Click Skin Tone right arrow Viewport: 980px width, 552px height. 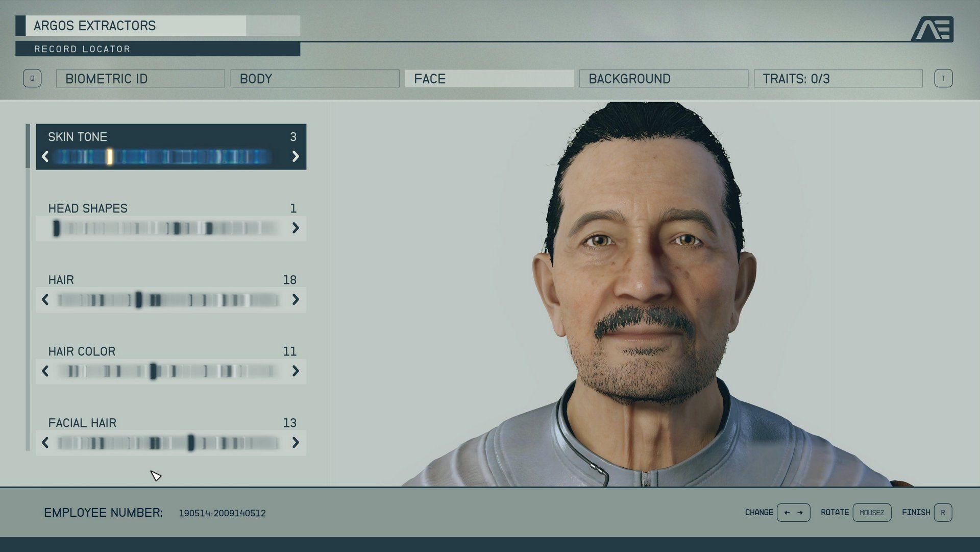[x=296, y=157]
